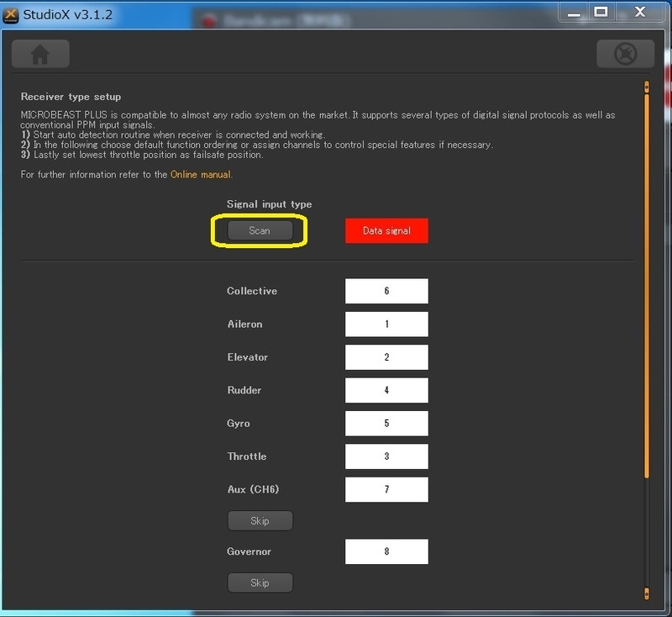Screen dimensions: 672x617
Task: Click the scrollbar up arrow
Action: pos(647,87)
